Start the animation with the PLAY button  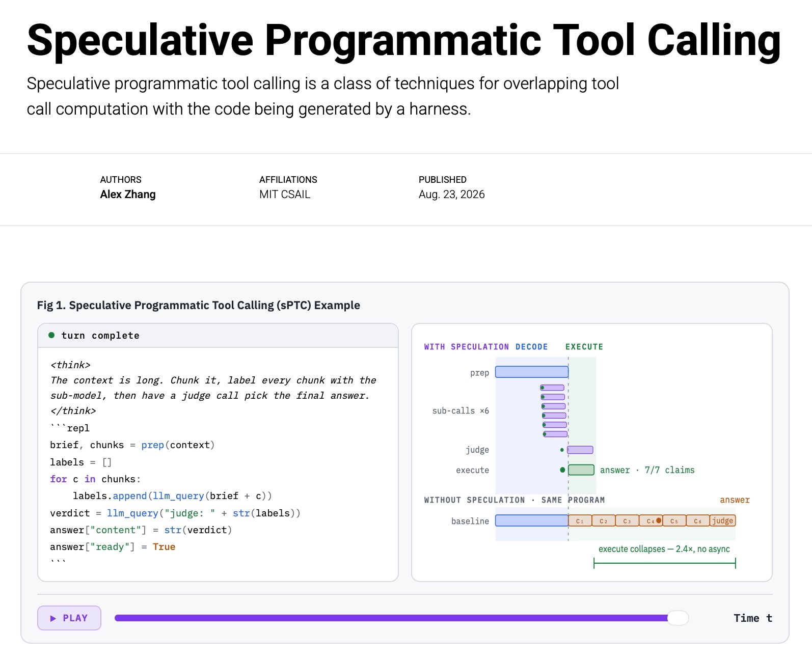click(x=69, y=618)
